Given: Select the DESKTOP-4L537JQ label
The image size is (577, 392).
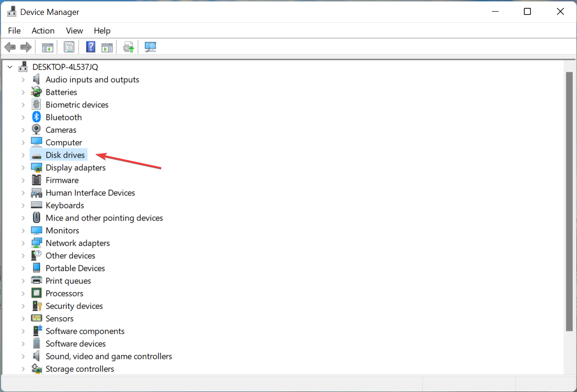Looking at the screenshot, I should 65,67.
